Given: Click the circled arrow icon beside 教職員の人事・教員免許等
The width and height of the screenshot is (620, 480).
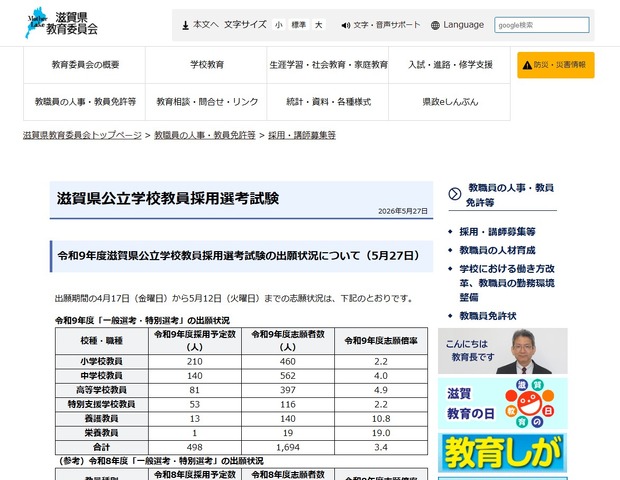Looking at the screenshot, I should (455, 194).
